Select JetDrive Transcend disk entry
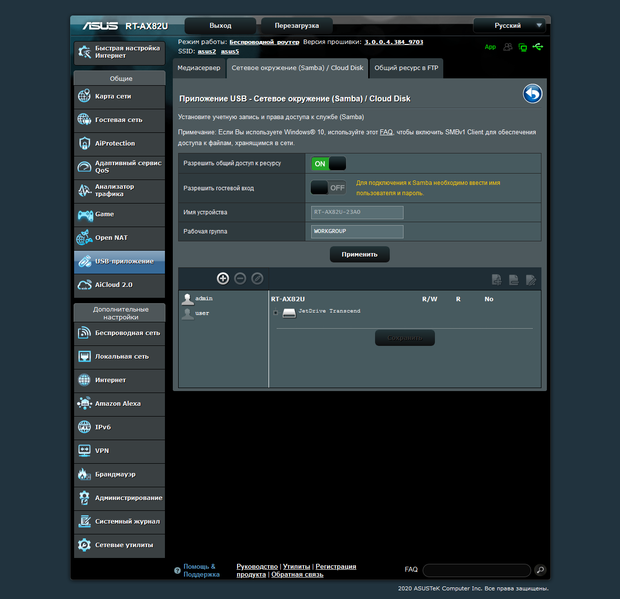Image resolution: width=620 pixels, height=599 pixels. point(321,312)
